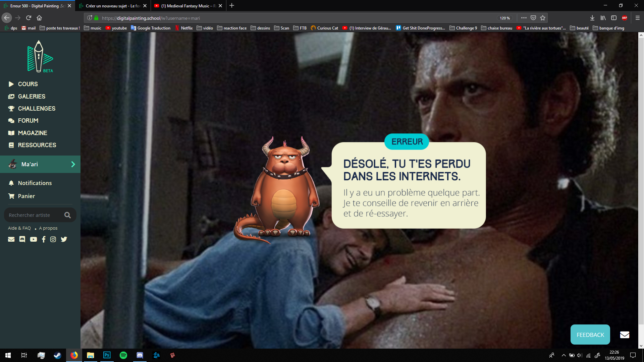Open the Firefox hamburger menu
Screen dimensions: 644x362
pyautogui.click(x=637, y=18)
